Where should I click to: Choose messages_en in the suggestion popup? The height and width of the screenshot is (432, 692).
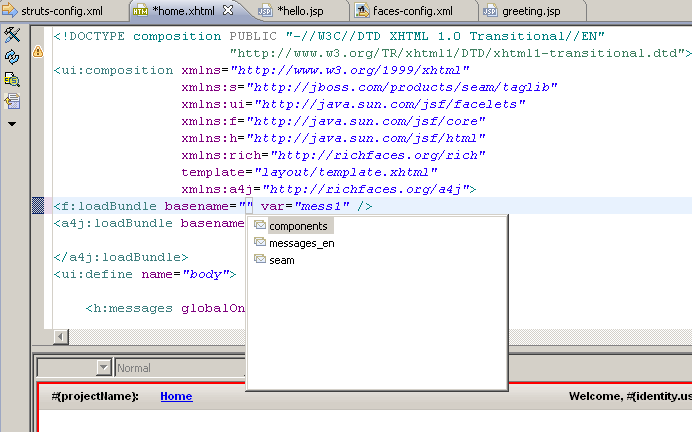(x=301, y=243)
